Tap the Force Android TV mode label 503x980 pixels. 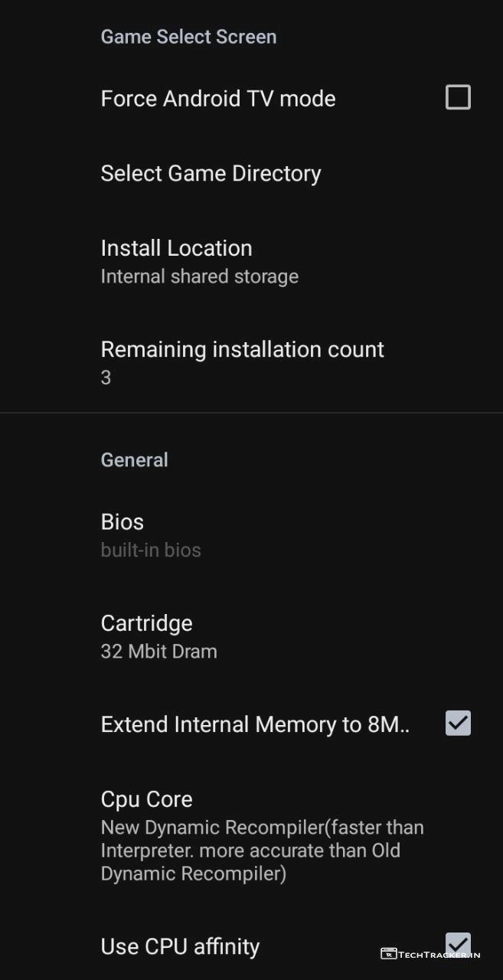point(218,99)
